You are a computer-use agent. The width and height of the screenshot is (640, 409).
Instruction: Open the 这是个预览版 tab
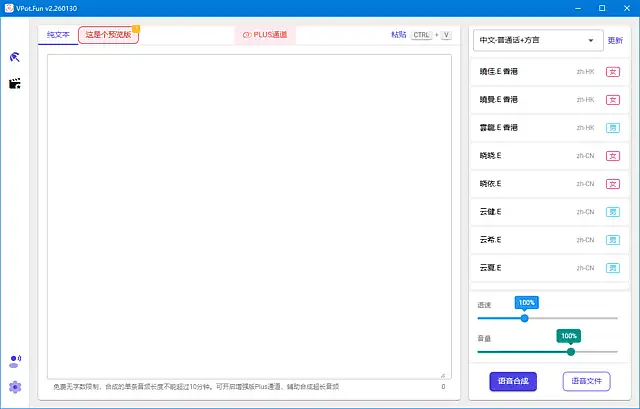click(108, 35)
